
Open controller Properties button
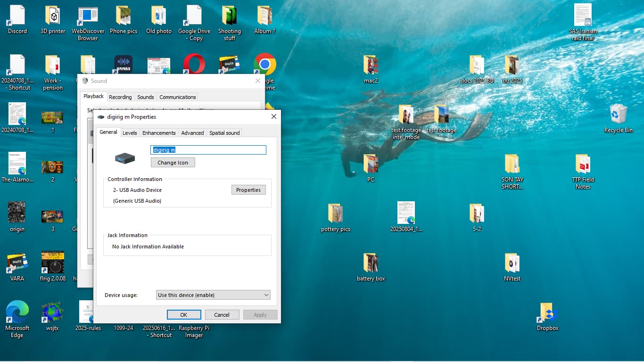click(x=248, y=190)
